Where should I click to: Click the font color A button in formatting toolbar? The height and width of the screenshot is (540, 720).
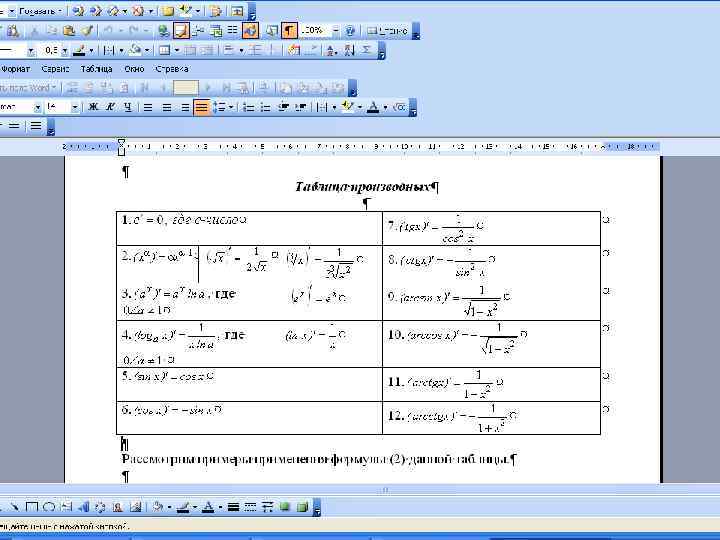373,107
